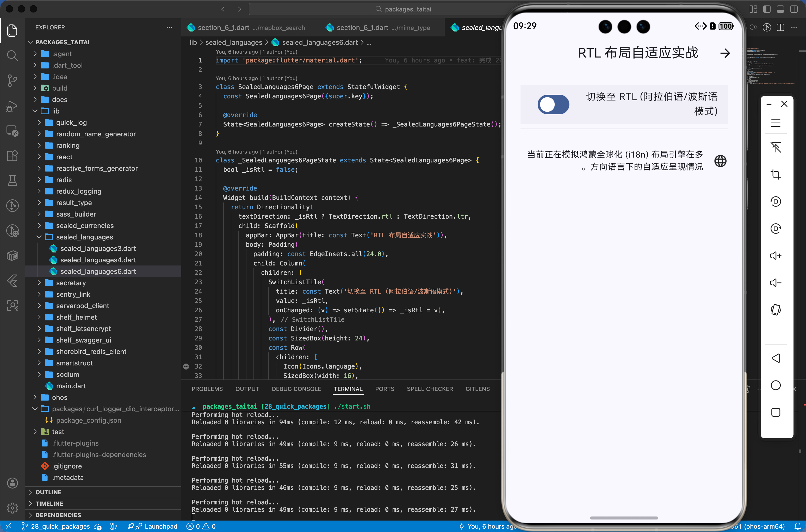Open the Search view in activity bar
Viewport: 806px width, 532px height.
(12, 55)
